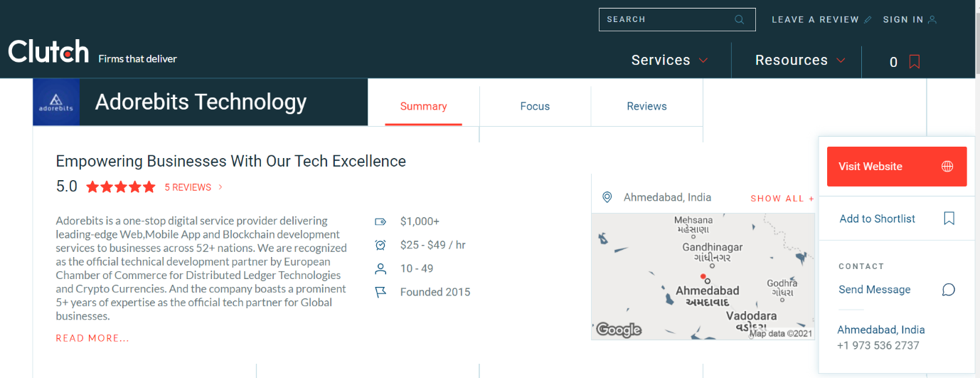Switch to the Focus tab
Image resolution: width=980 pixels, height=378 pixels.
point(535,106)
